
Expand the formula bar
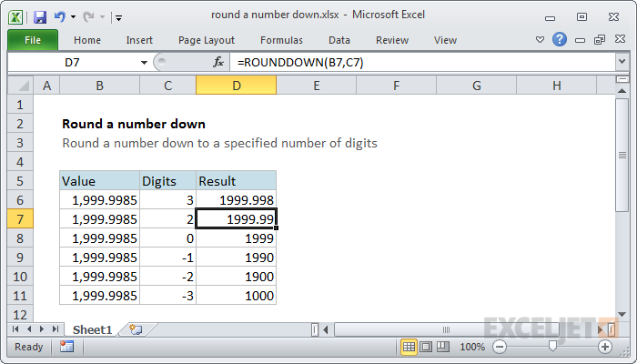click(x=622, y=62)
